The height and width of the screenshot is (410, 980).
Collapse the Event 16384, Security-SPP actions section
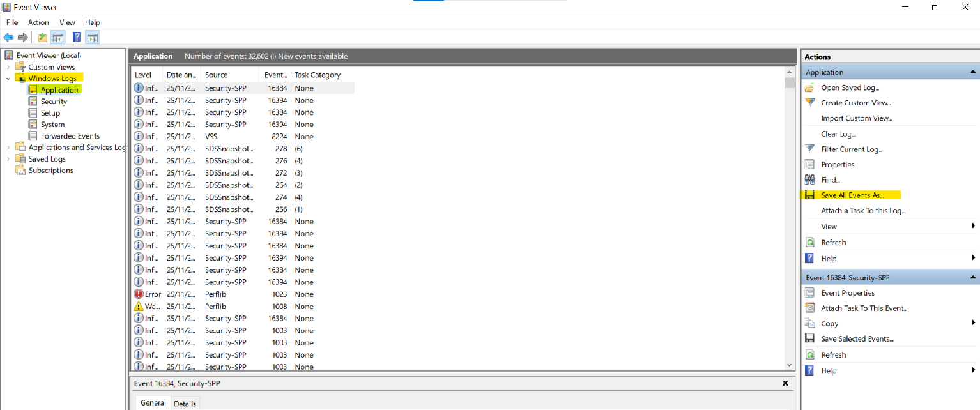pyautogui.click(x=973, y=277)
